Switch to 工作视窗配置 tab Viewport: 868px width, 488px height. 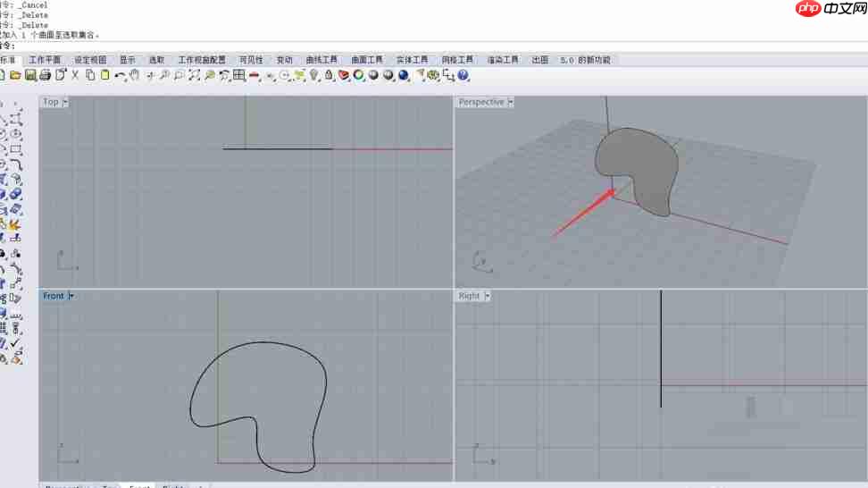[x=202, y=60]
